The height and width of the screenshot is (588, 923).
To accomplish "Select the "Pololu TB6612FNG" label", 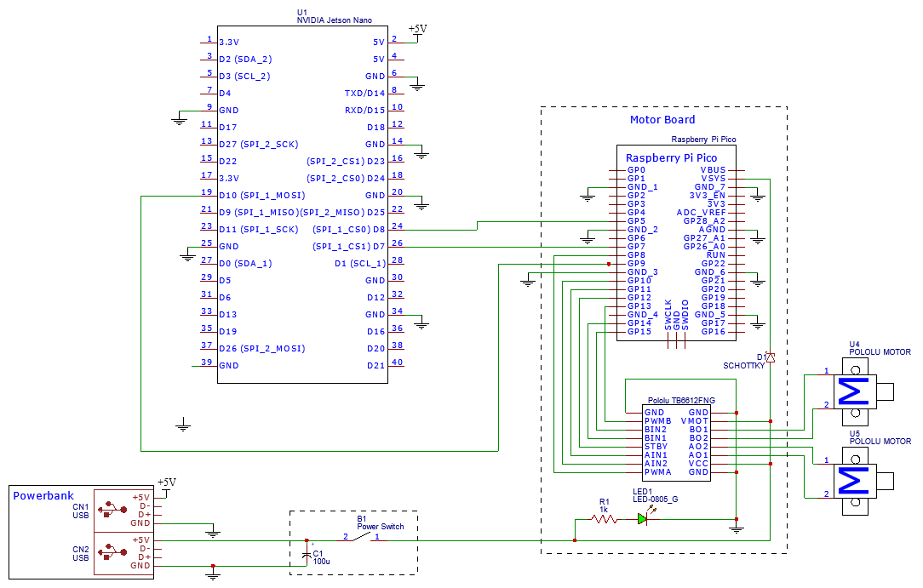I will [x=682, y=401].
